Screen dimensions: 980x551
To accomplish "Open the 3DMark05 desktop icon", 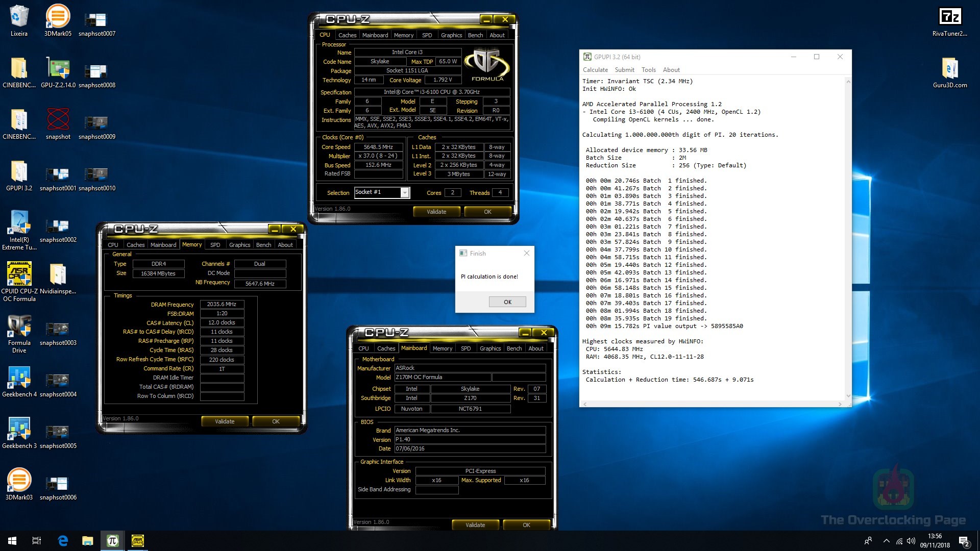I will 58,17.
